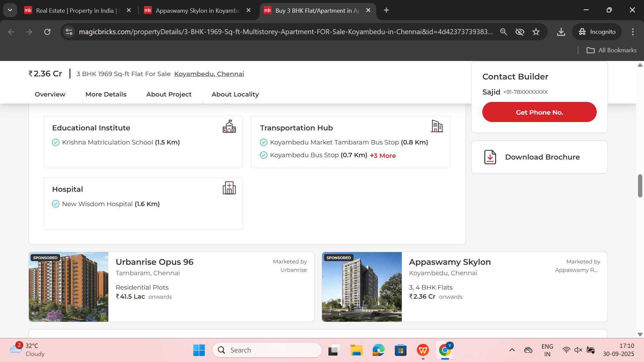This screenshot has height=362, width=644.
Task: Click the Download Brochure file icon
Action: 490,157
